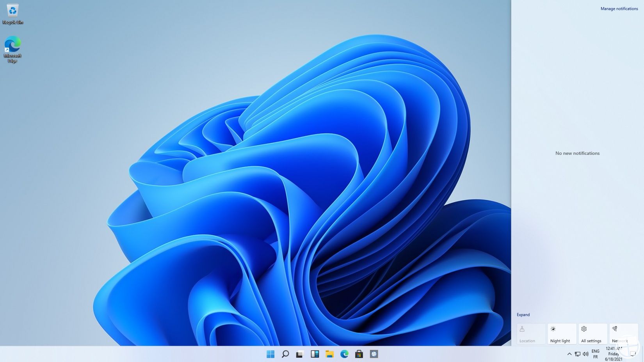
Task: Toggle Night light
Action: click(x=561, y=334)
